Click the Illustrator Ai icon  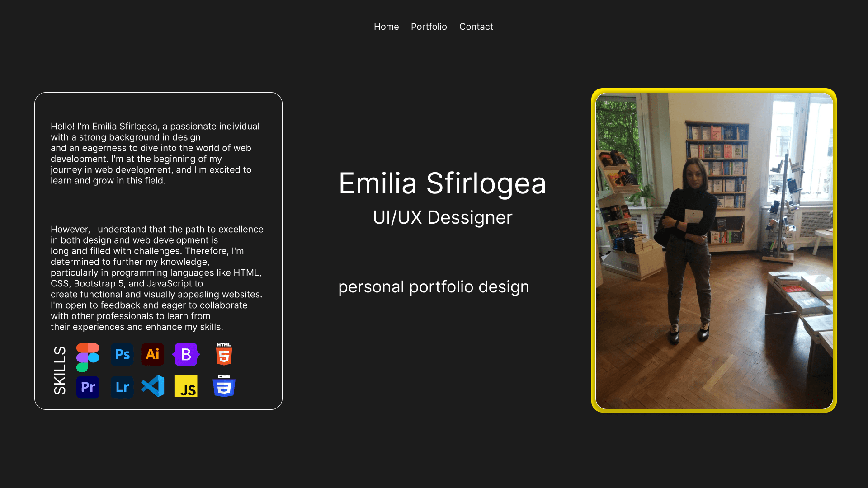coord(152,354)
